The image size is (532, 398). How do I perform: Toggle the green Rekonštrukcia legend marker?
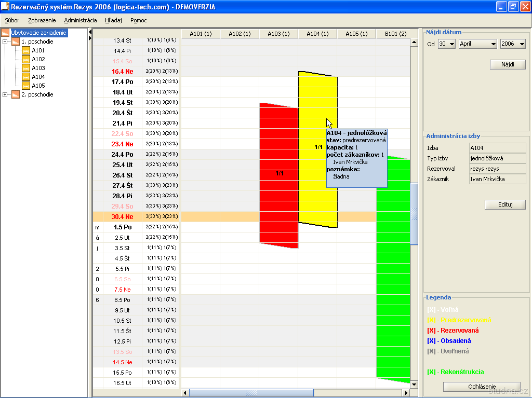click(x=431, y=372)
